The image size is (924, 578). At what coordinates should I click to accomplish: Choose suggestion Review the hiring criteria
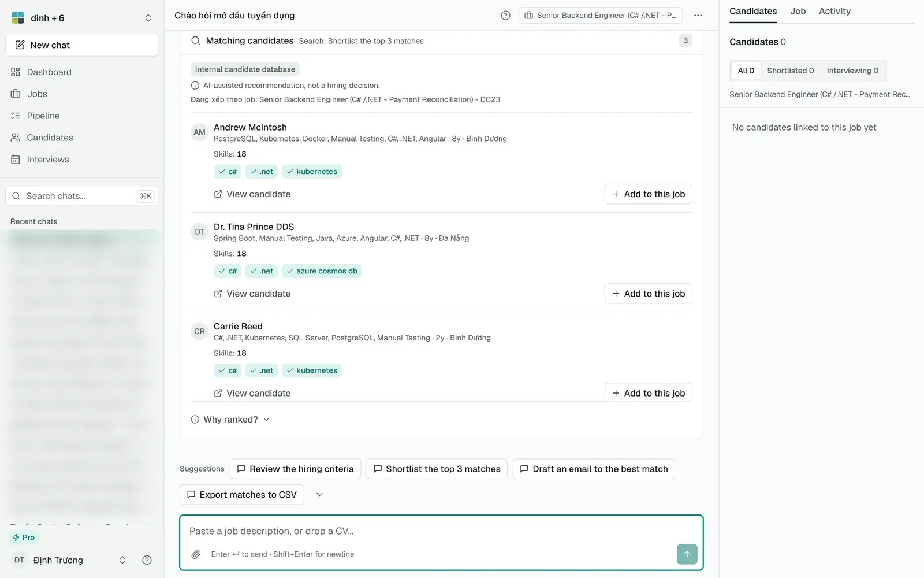point(295,469)
